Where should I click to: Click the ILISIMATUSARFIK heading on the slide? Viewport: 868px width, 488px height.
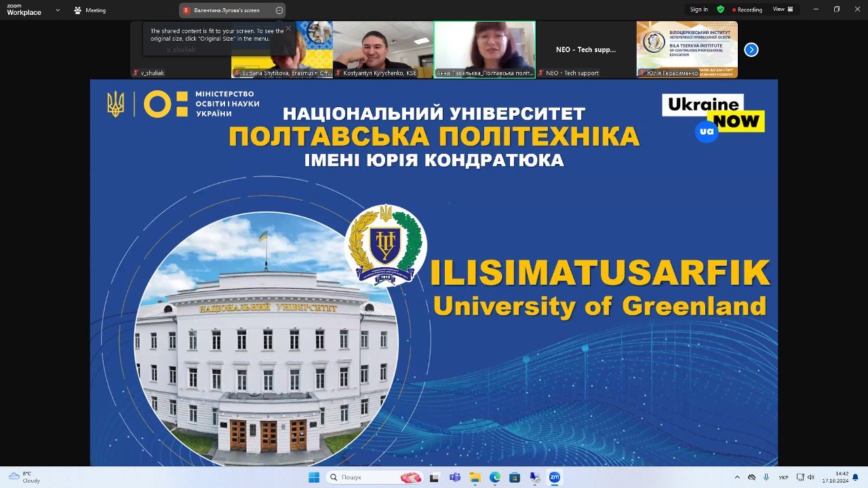pyautogui.click(x=600, y=272)
